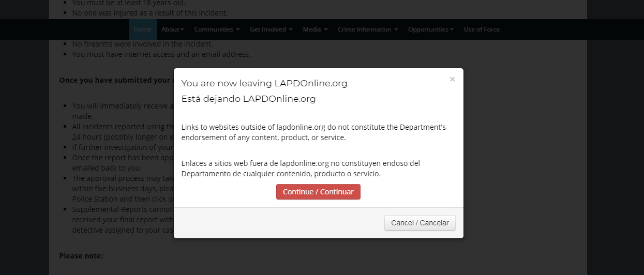Click 'No firearms were involved' bullet text
Viewport: 644px width, 275px height.
(x=142, y=44)
